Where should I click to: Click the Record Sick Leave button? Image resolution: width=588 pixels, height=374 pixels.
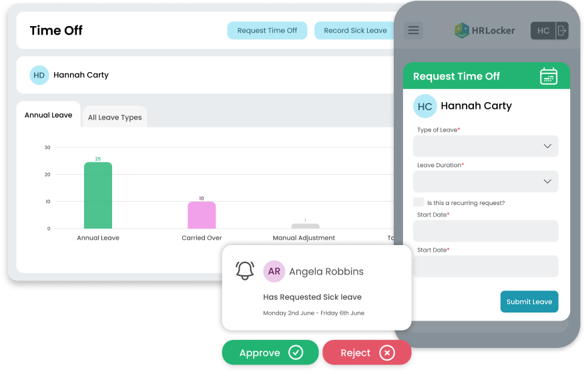(x=355, y=30)
